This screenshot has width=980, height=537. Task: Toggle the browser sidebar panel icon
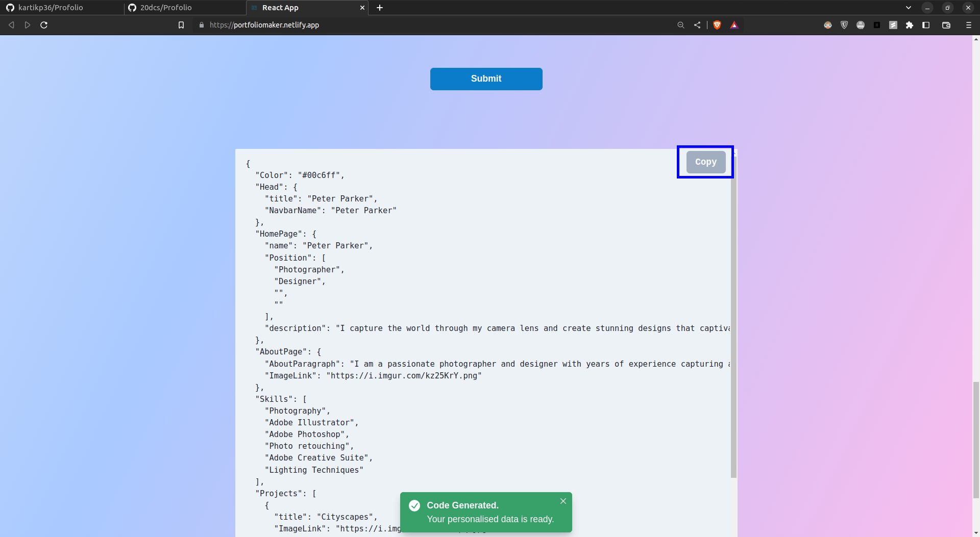pyautogui.click(x=926, y=24)
